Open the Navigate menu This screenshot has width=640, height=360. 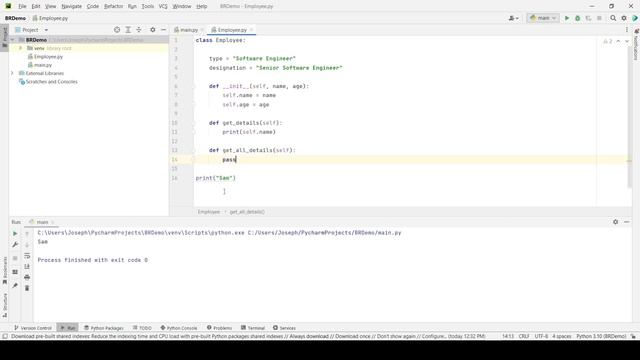71,6
